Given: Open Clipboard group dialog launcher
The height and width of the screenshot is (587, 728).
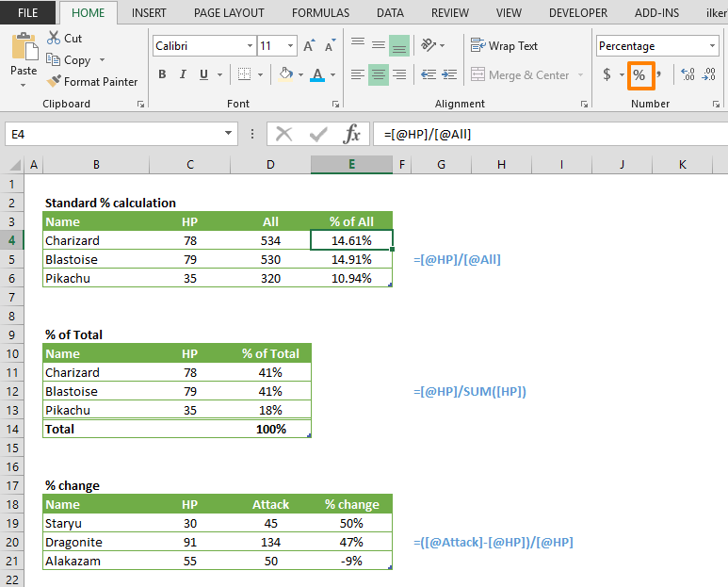Looking at the screenshot, I should 140,105.
